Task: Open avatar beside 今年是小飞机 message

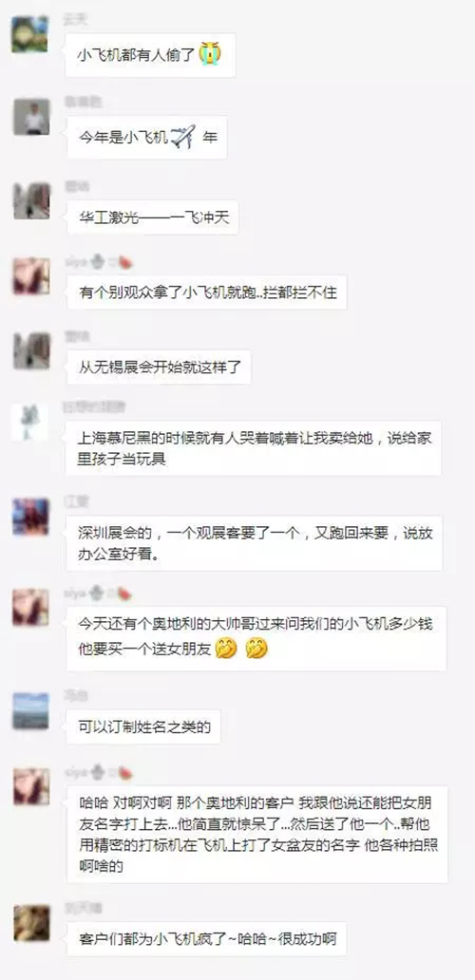Action: tap(31, 117)
